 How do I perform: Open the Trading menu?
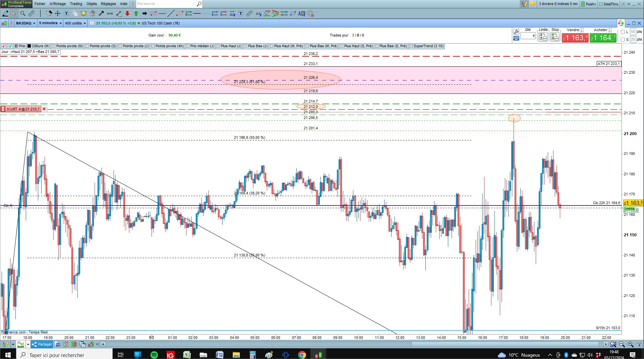pyautogui.click(x=76, y=4)
